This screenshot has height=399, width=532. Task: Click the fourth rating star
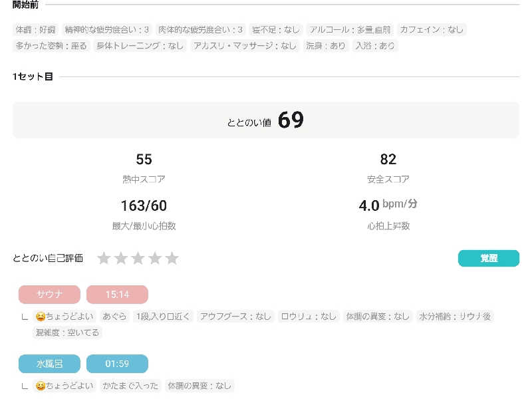pos(155,258)
